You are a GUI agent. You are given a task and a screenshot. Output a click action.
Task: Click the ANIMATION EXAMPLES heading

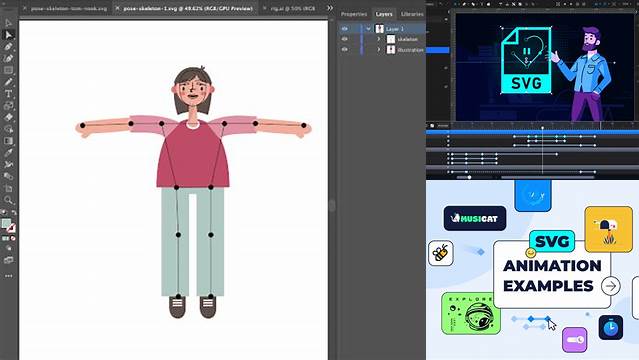(551, 276)
